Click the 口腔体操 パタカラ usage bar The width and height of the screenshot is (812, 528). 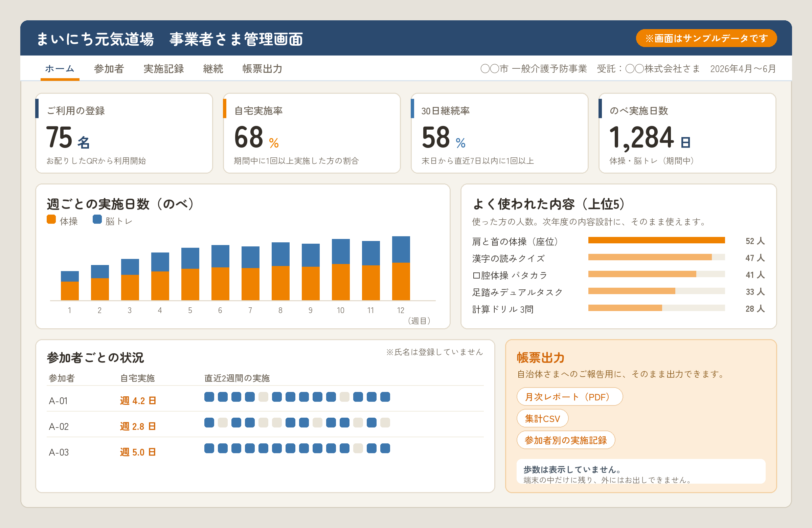pyautogui.click(x=656, y=274)
